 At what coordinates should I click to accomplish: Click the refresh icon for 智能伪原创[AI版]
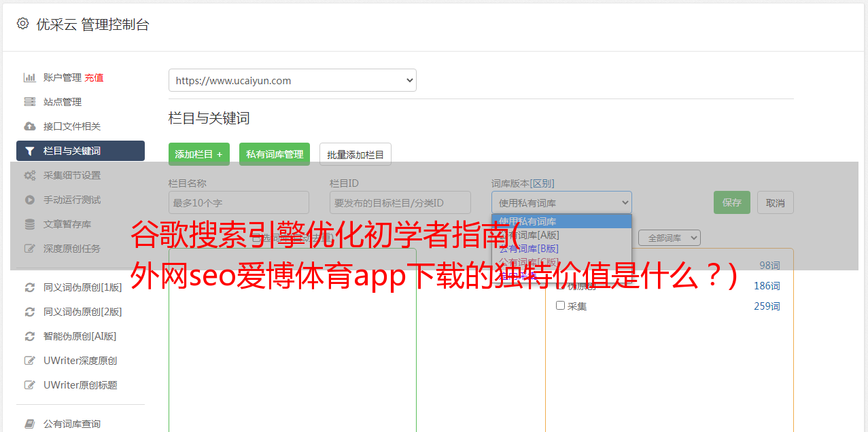click(30, 336)
